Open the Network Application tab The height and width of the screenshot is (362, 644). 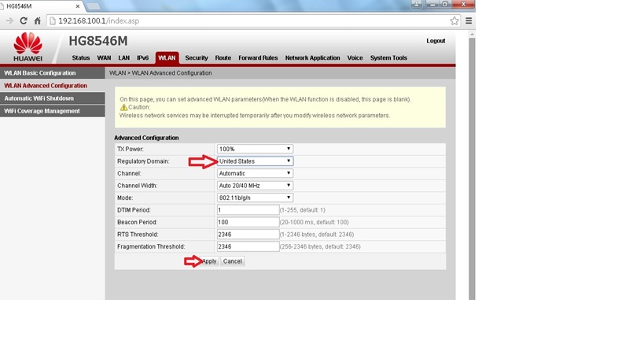click(312, 58)
